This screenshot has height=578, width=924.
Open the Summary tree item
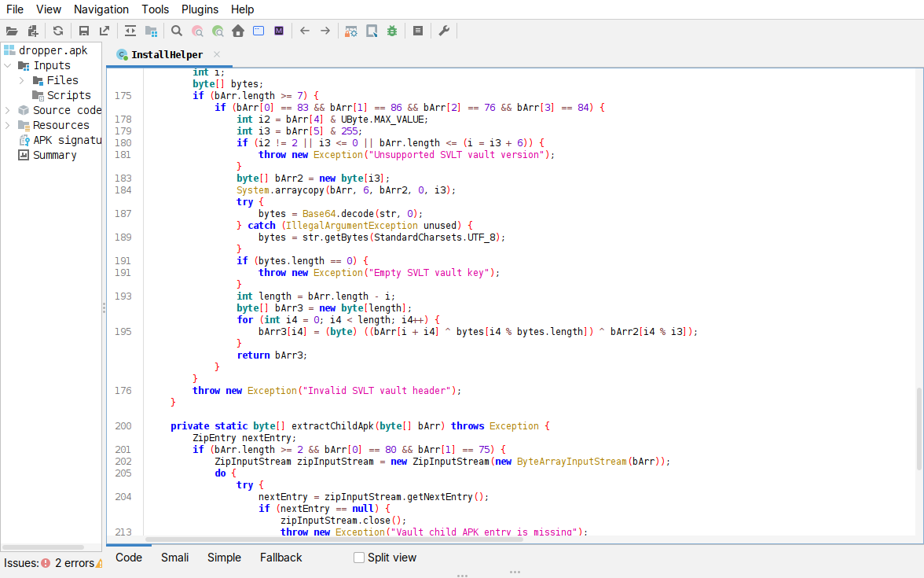coord(54,155)
